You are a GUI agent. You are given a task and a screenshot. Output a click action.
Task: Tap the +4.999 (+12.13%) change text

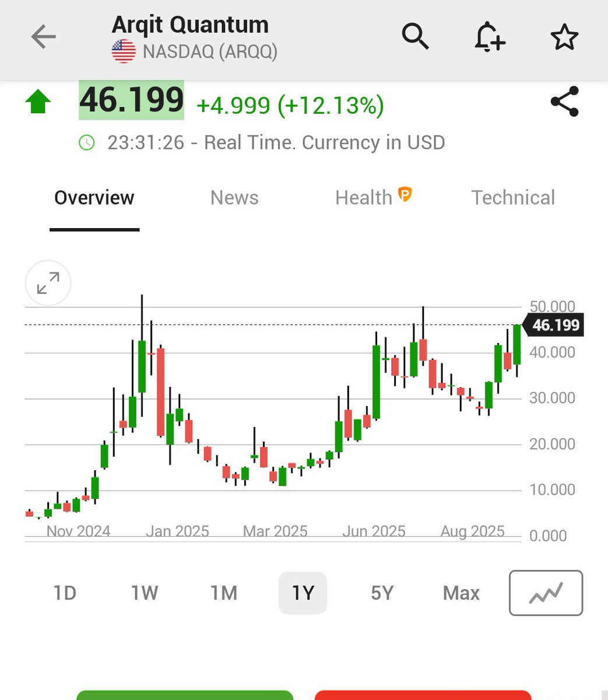[x=290, y=106]
